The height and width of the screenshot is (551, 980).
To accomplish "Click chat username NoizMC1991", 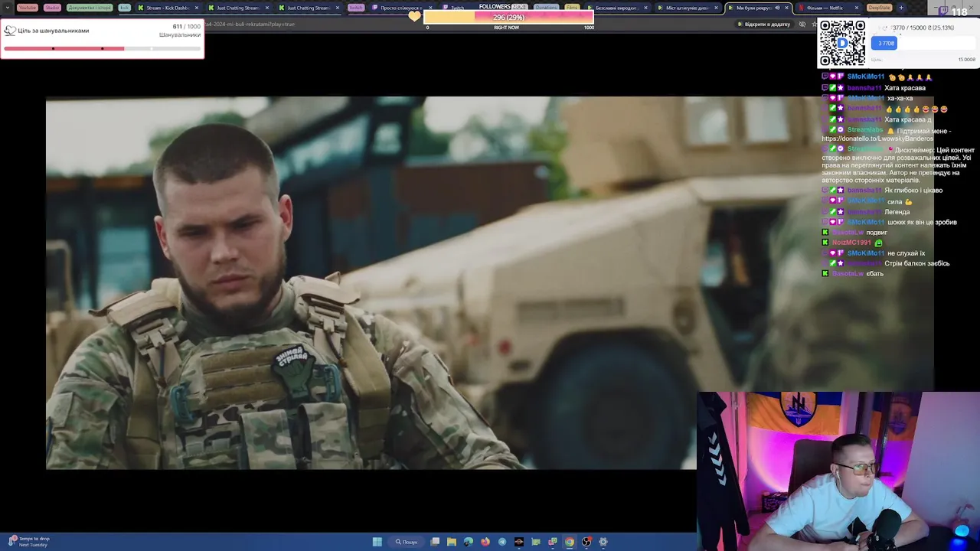I will click(x=851, y=243).
